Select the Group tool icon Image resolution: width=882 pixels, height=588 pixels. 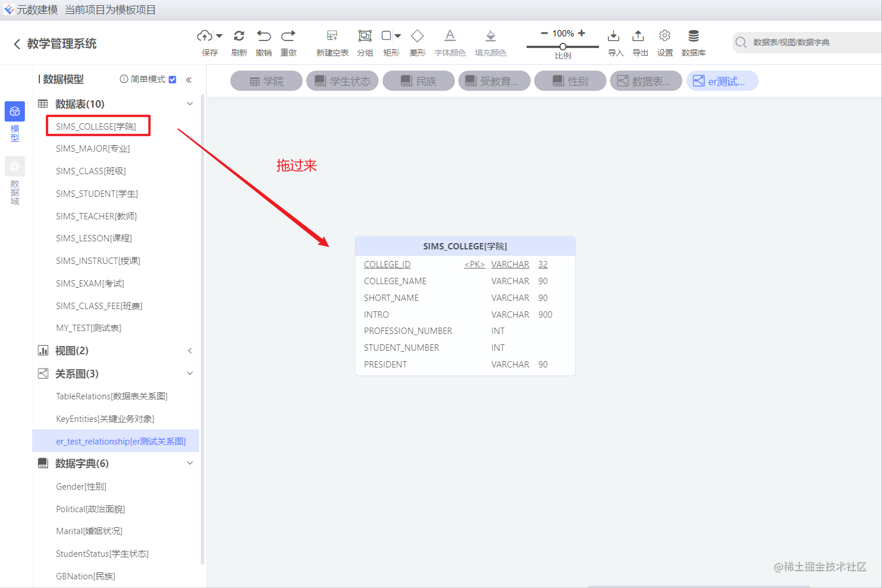pos(365,36)
